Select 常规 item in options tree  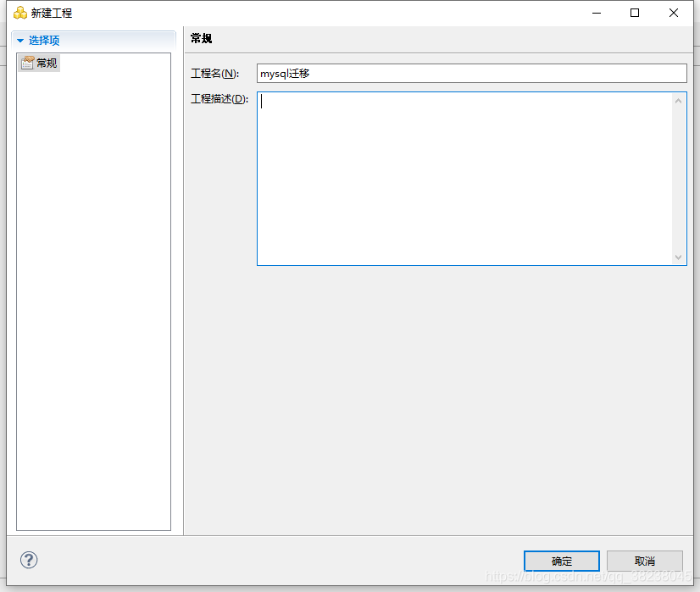39,63
